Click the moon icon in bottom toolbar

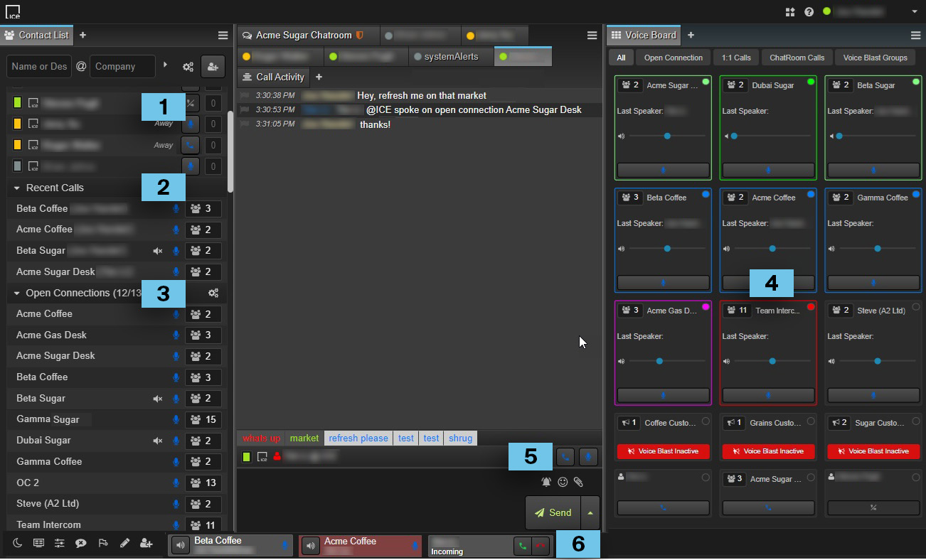pyautogui.click(x=18, y=543)
